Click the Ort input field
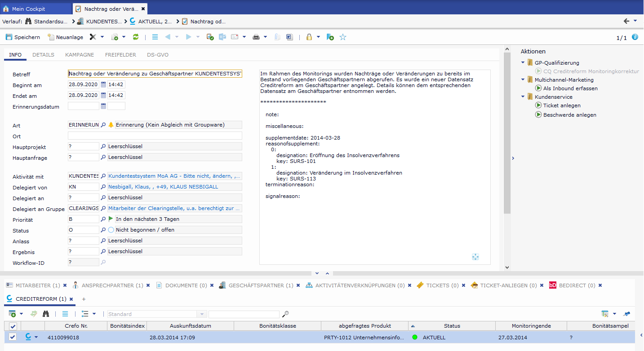644x351 pixels. pyautogui.click(x=155, y=136)
